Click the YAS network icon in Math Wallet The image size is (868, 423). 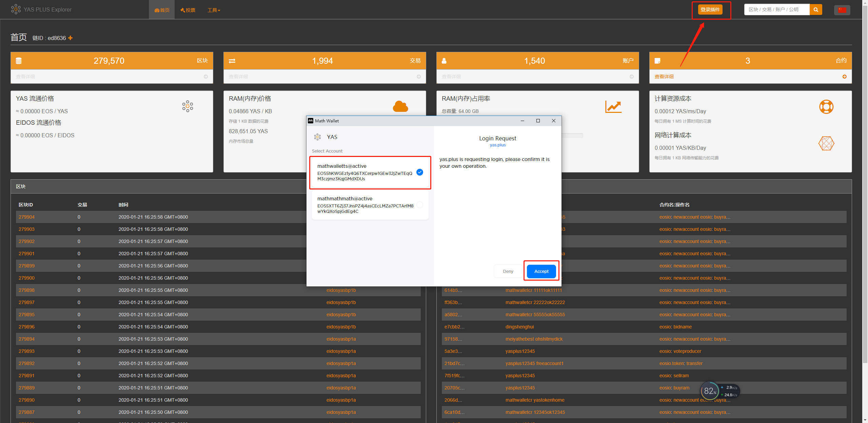click(x=317, y=137)
